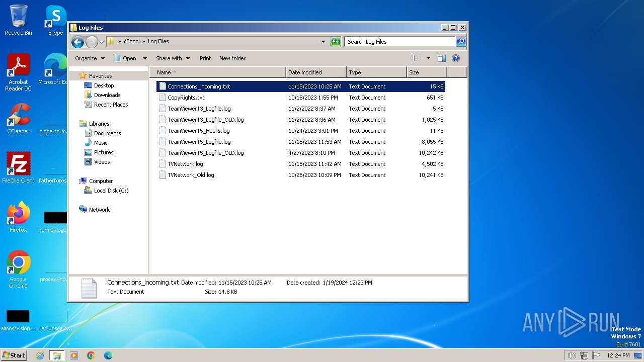644x362 pixels.
Task: Sort by Type column header
Action: (376, 72)
